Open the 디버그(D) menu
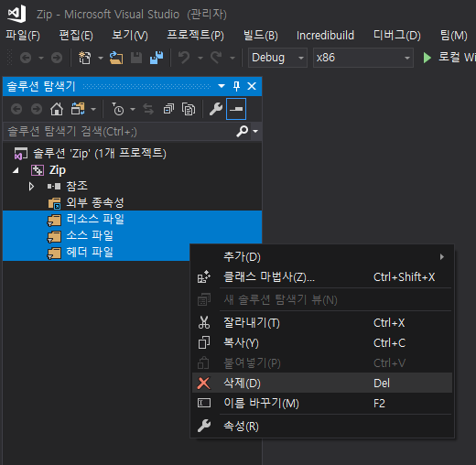476x465 pixels. 397,36
